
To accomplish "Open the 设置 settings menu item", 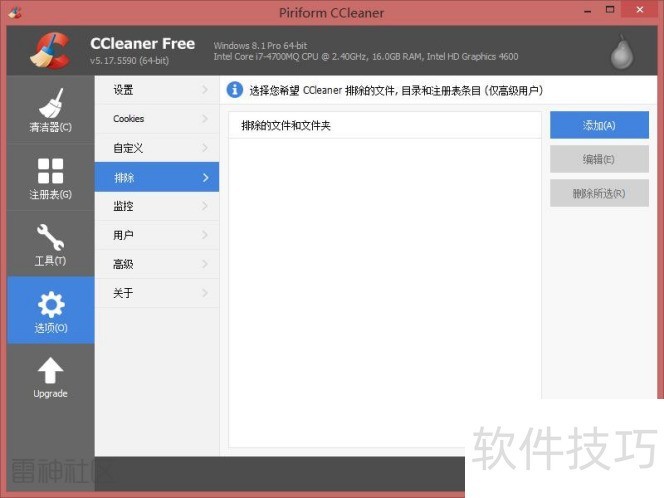I will [157, 90].
